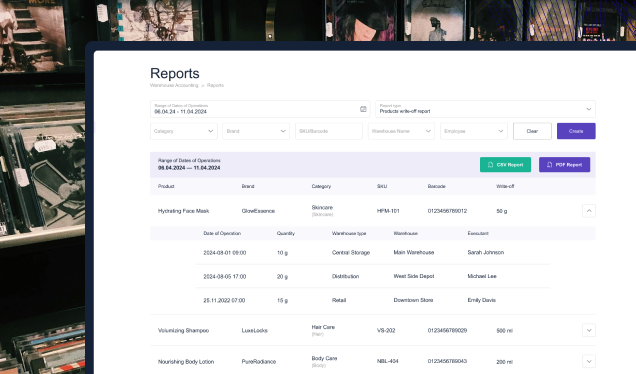Click the Executant sub-header
The height and width of the screenshot is (374, 636).
coord(478,233)
